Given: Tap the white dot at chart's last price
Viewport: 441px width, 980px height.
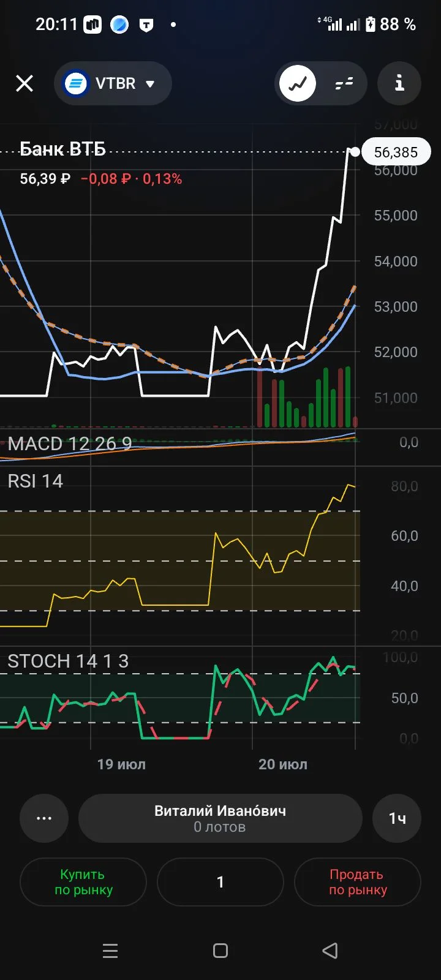Looking at the screenshot, I should pos(355,152).
